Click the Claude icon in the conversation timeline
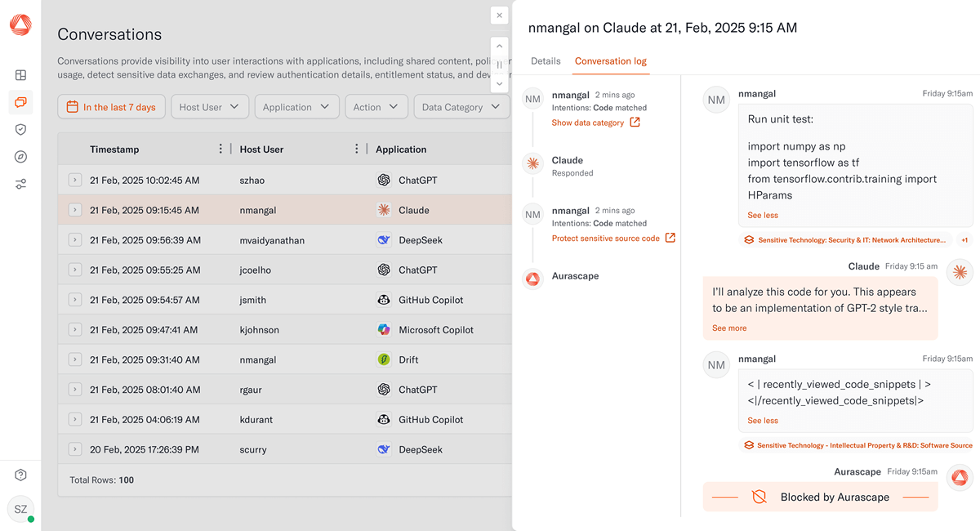Screen dimensions: 980x531 (532, 164)
